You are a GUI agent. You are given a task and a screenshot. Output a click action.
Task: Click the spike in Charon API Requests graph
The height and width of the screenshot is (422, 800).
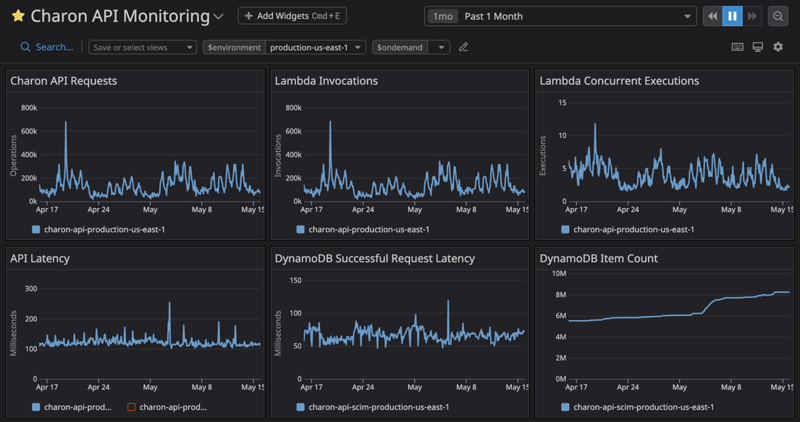66,123
